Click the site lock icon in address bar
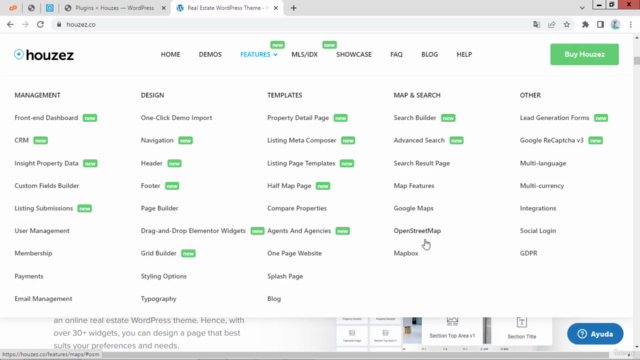The image size is (640, 360). (x=59, y=24)
